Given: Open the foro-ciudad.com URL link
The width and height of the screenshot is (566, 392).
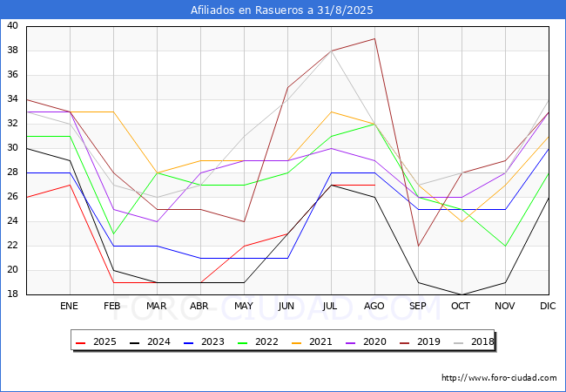Looking at the screenshot, I should click(499, 378).
